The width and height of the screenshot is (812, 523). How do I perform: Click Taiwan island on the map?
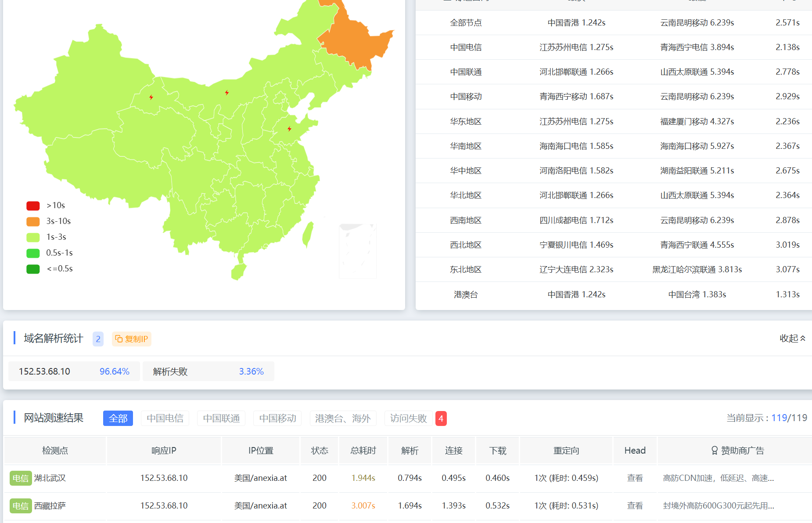tap(308, 234)
